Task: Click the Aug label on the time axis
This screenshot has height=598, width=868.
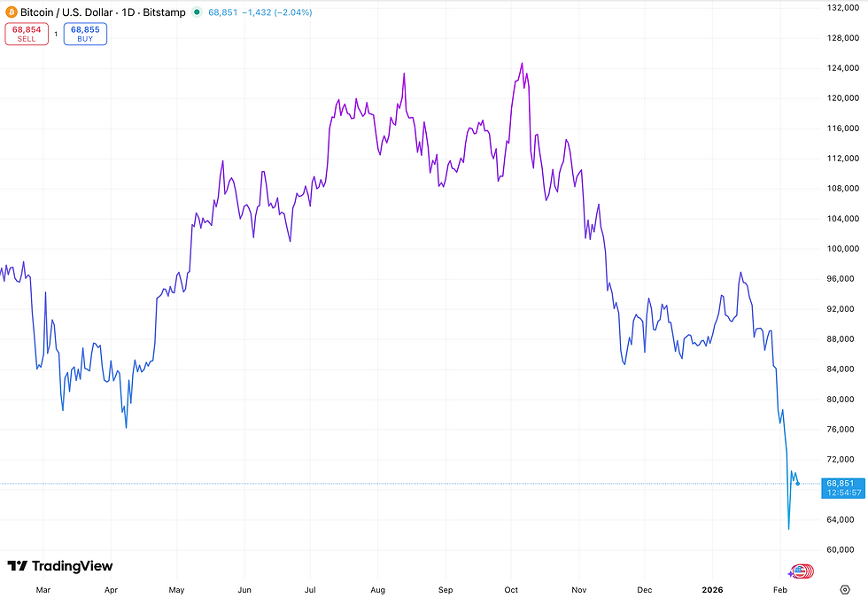Action: pyautogui.click(x=377, y=590)
